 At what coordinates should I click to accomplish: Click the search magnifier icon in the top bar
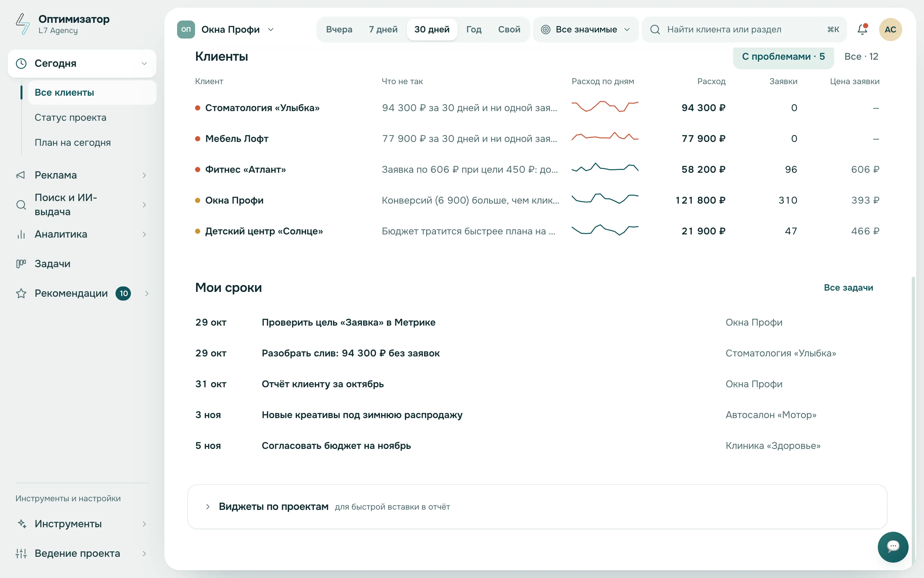pyautogui.click(x=655, y=30)
